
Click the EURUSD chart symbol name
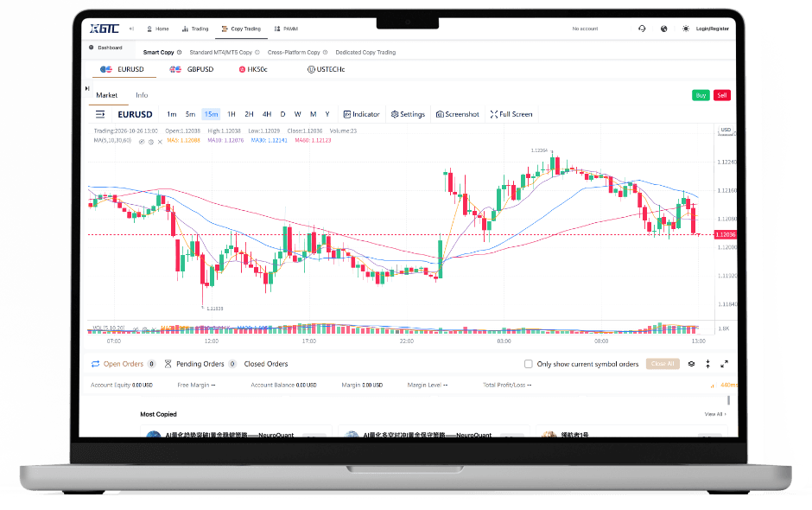tap(135, 115)
